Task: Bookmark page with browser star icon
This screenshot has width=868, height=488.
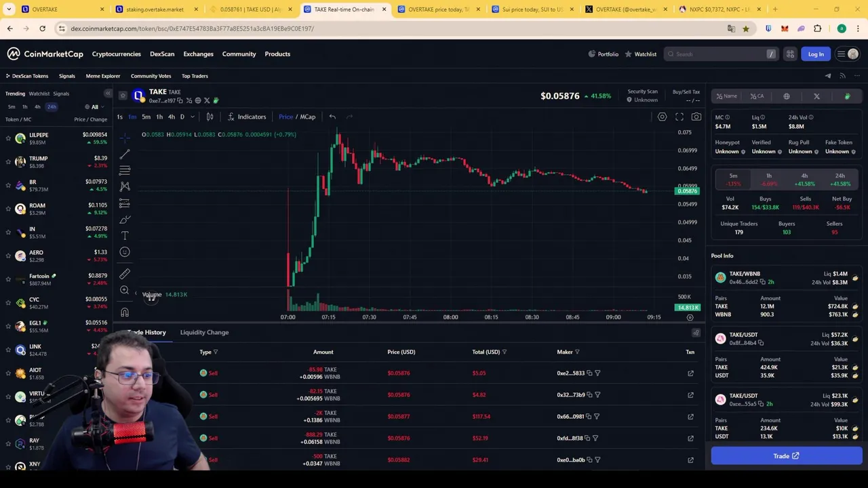Action: (x=745, y=28)
